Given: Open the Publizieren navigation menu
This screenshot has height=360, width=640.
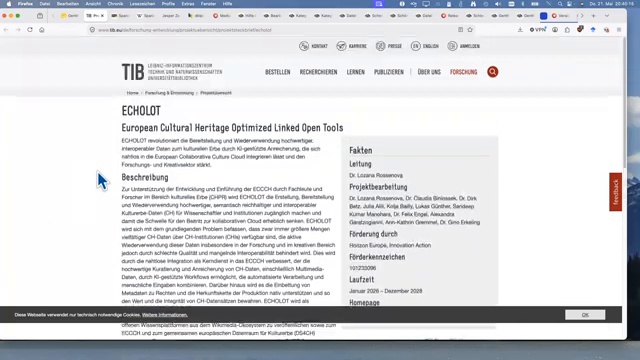Looking at the screenshot, I should (x=389, y=72).
